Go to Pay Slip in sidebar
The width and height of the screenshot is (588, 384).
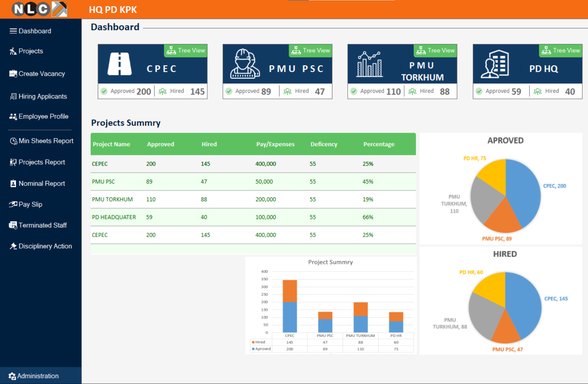tap(30, 204)
